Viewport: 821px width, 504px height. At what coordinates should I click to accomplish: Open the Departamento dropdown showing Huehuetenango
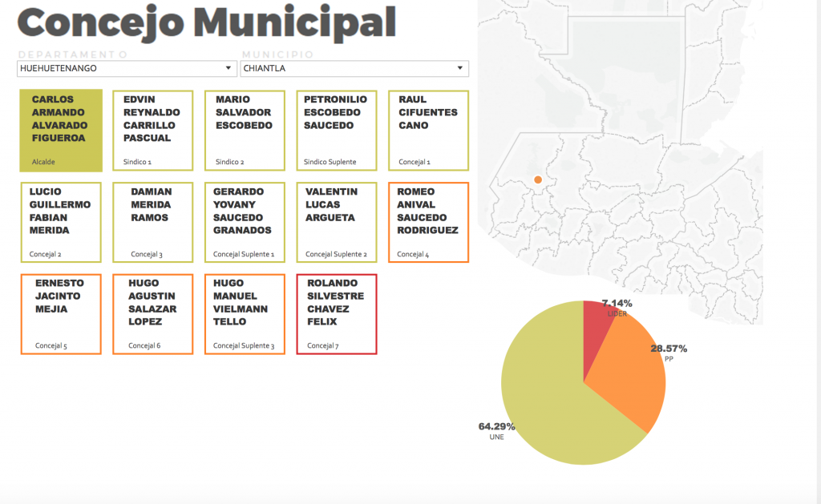pyautogui.click(x=127, y=69)
